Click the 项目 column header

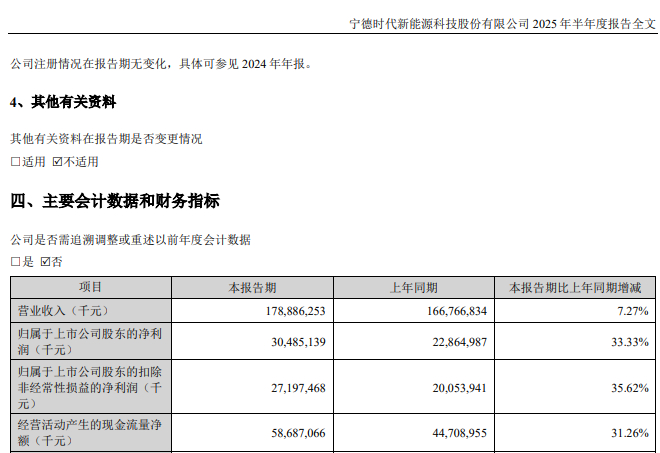coord(91,288)
